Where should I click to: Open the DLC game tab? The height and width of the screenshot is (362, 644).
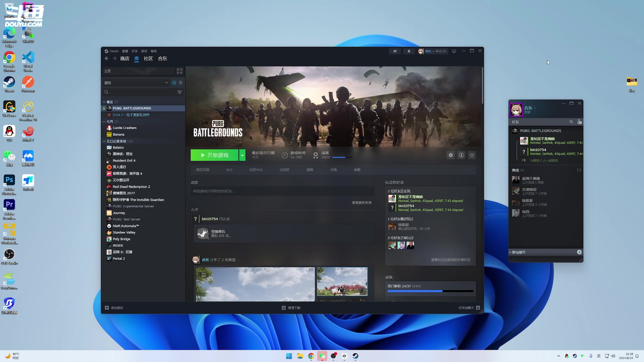coord(229,170)
